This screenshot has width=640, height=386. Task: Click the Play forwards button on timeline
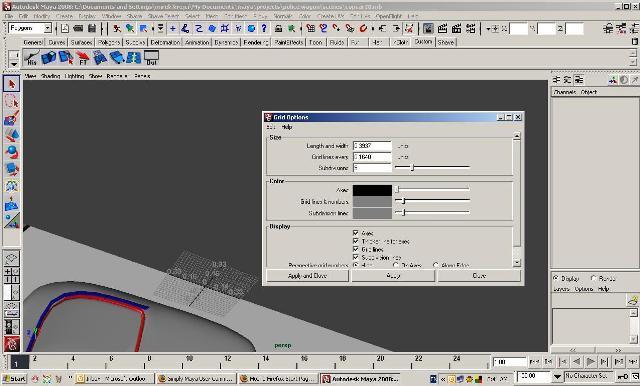590,362
